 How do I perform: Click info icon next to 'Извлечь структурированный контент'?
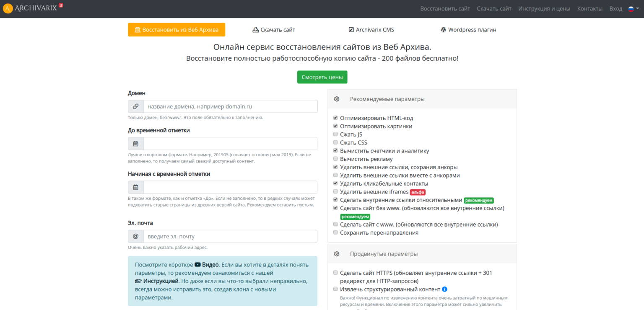coord(444,289)
